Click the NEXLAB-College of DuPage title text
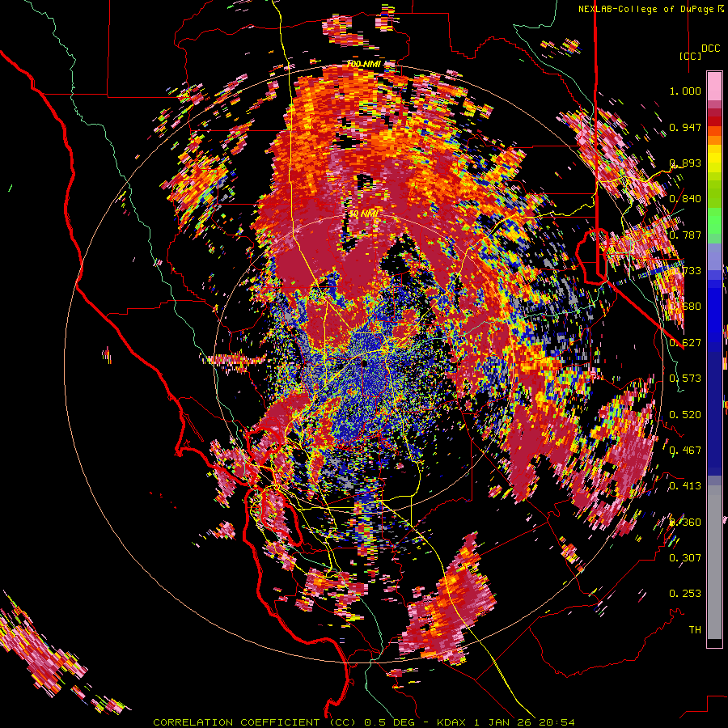The height and width of the screenshot is (728, 728). pyautogui.click(x=649, y=9)
